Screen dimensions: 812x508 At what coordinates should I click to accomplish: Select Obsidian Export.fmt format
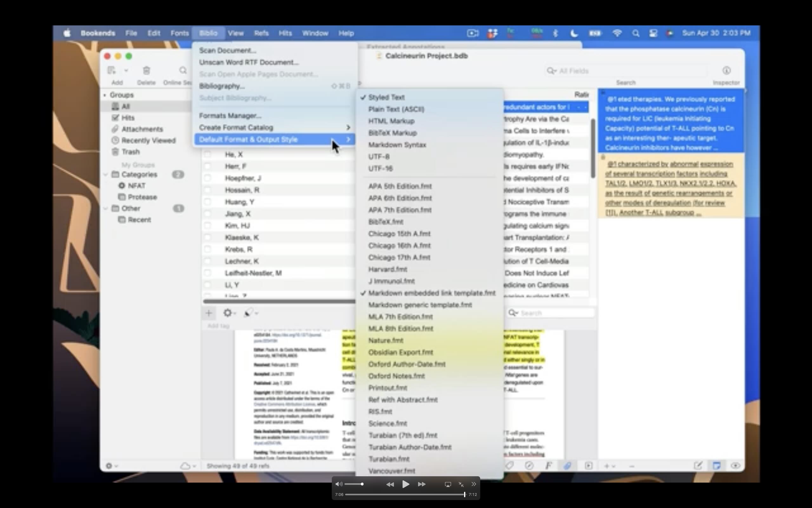(401, 352)
